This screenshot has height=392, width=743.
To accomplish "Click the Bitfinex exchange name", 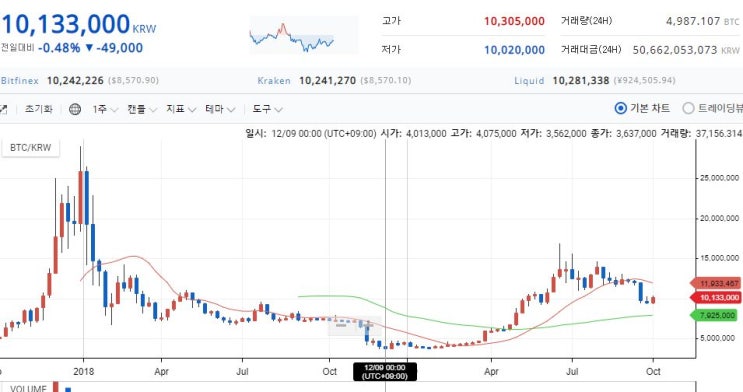I will click(19, 81).
